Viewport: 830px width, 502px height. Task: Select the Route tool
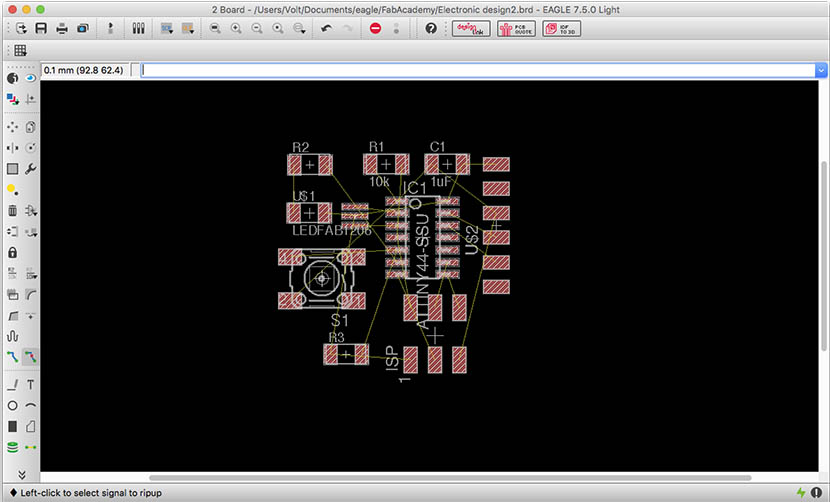(x=12, y=357)
